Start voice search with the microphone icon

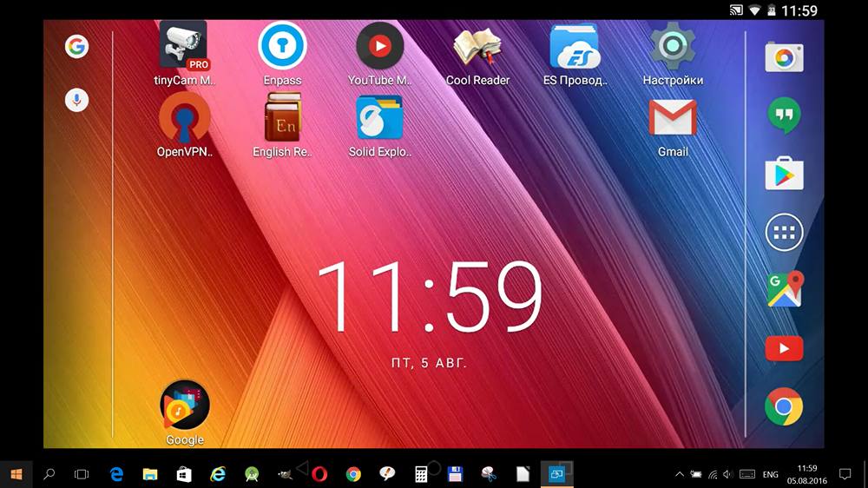click(77, 100)
